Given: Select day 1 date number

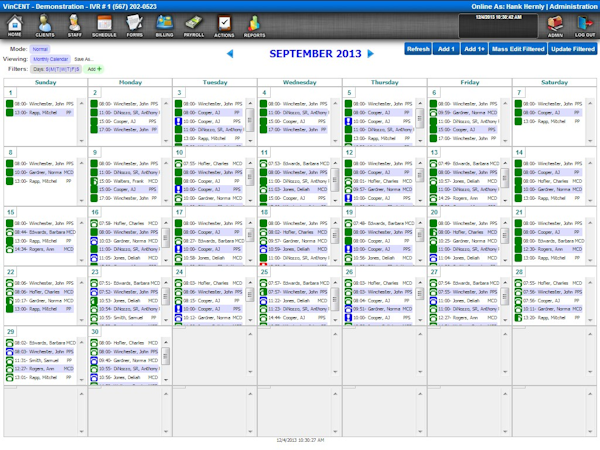Looking at the screenshot, I should click(10, 93).
